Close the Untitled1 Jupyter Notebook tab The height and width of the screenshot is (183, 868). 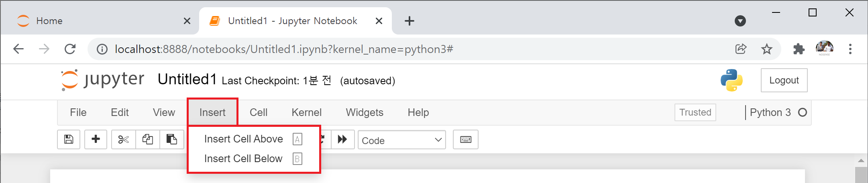tap(379, 21)
